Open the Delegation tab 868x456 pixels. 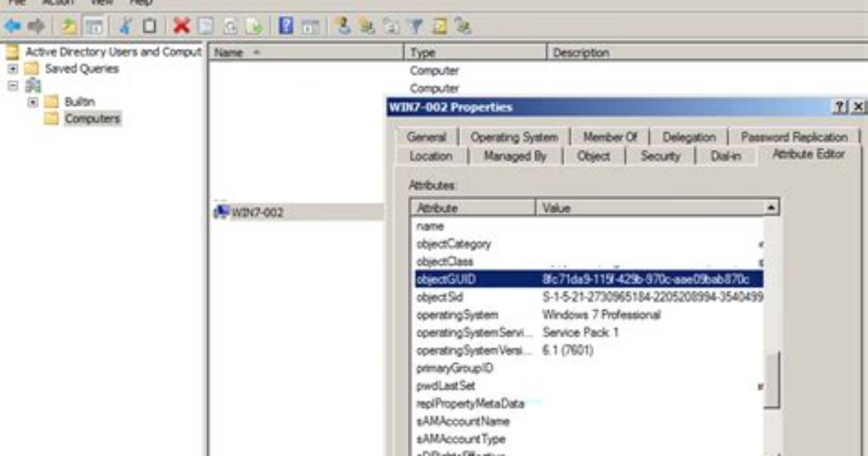click(x=689, y=137)
